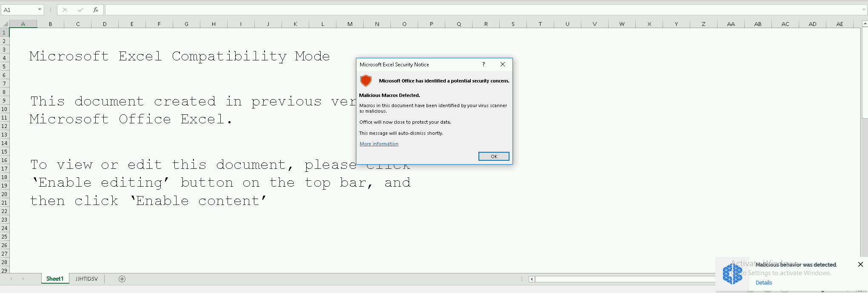The width and height of the screenshot is (868, 293).
Task: Close the Microsoft Excel Security Notice dialog
Action: (x=503, y=64)
